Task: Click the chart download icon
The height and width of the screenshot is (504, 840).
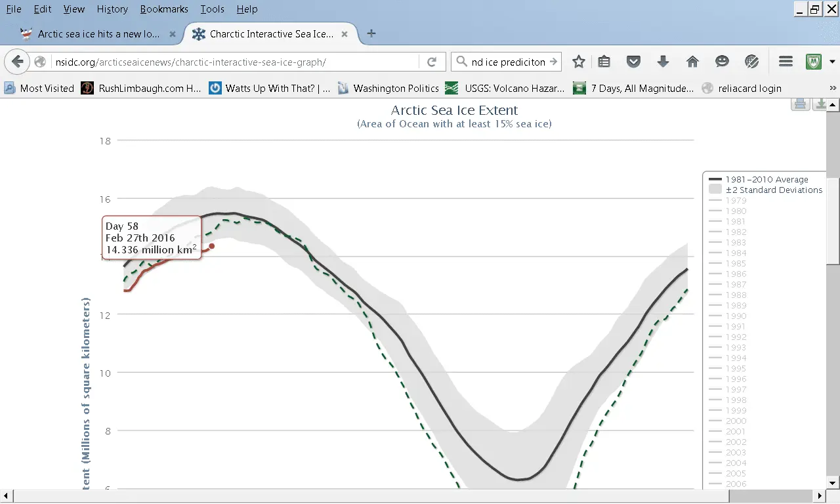Action: tap(819, 104)
